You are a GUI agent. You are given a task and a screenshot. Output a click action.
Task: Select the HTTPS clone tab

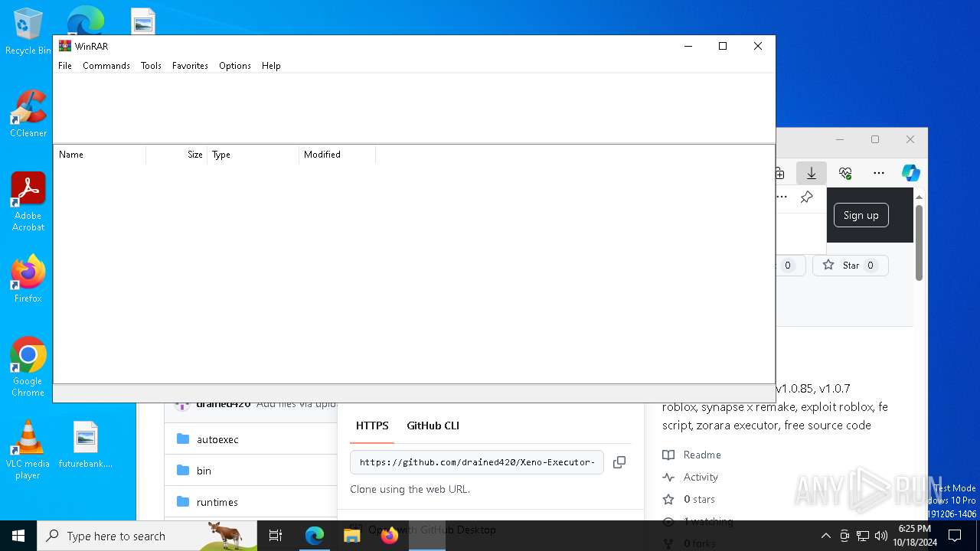tap(372, 425)
